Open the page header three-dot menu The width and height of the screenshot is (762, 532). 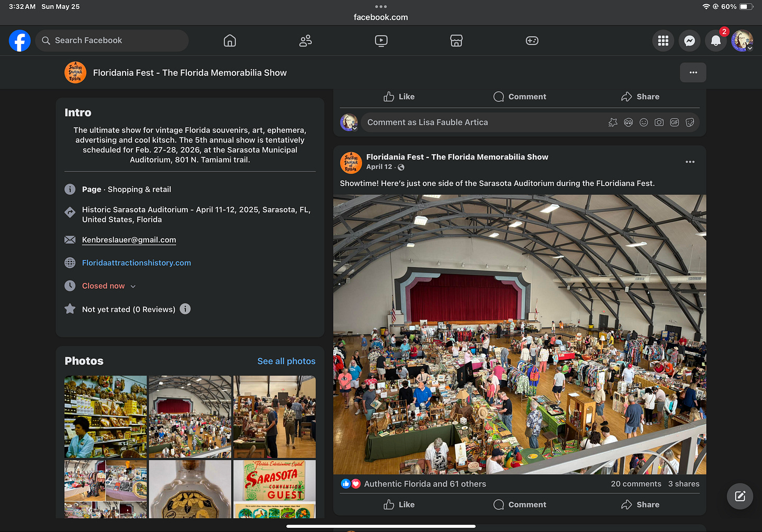693,73
